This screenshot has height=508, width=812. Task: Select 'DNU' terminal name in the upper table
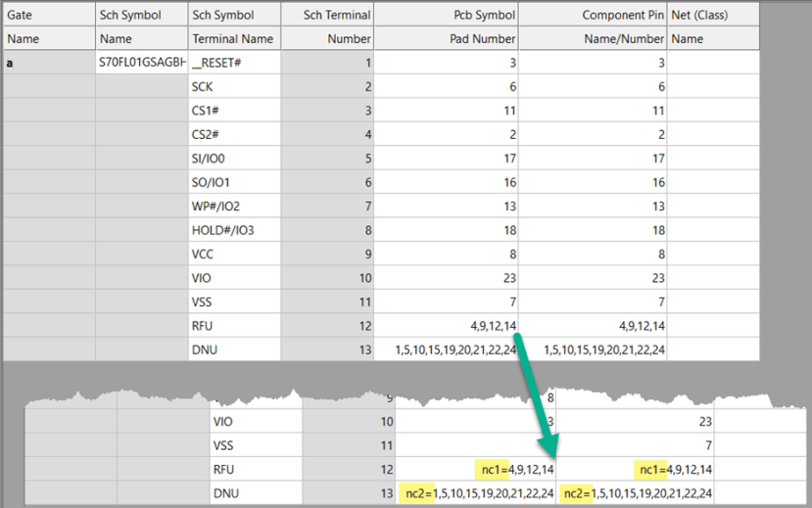[x=235, y=349]
